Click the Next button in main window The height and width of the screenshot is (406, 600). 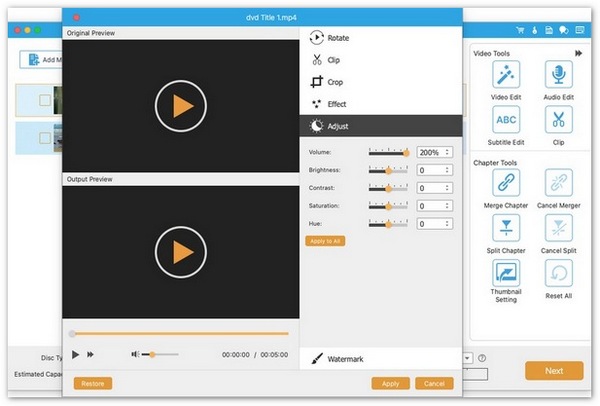[554, 370]
